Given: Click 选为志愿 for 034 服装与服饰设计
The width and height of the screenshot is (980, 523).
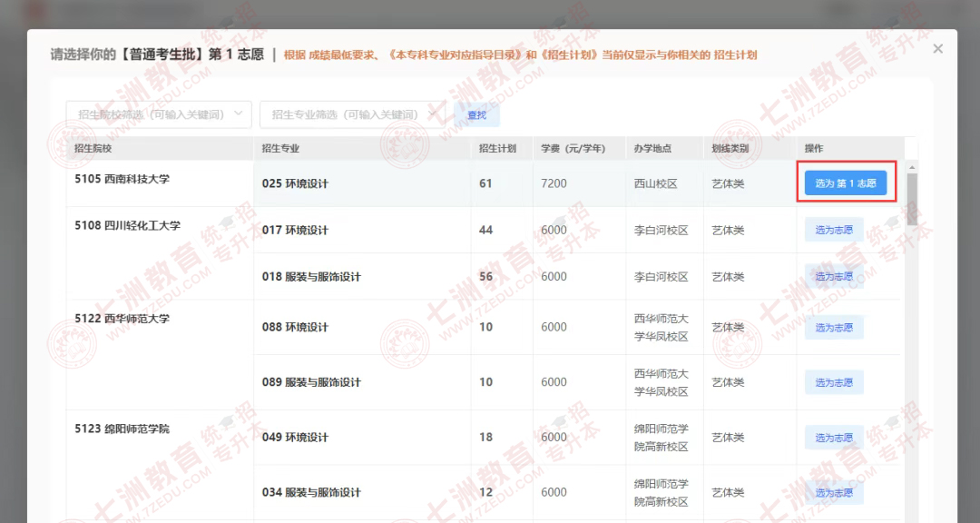Looking at the screenshot, I should tap(834, 492).
